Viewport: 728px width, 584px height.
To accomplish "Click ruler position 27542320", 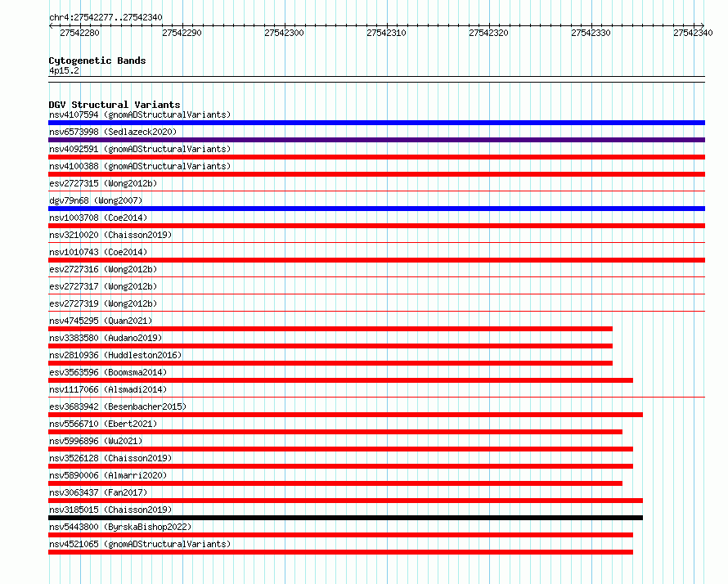I will (x=488, y=33).
